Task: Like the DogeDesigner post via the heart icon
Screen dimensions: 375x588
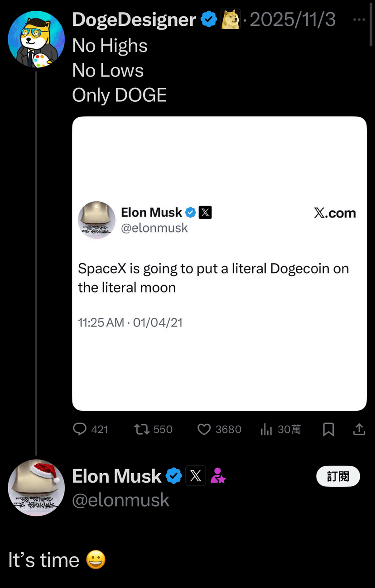Action: pyautogui.click(x=204, y=429)
